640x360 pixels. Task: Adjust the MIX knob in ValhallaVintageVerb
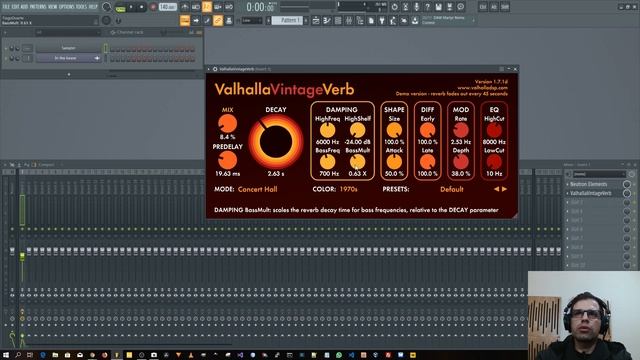click(x=227, y=123)
